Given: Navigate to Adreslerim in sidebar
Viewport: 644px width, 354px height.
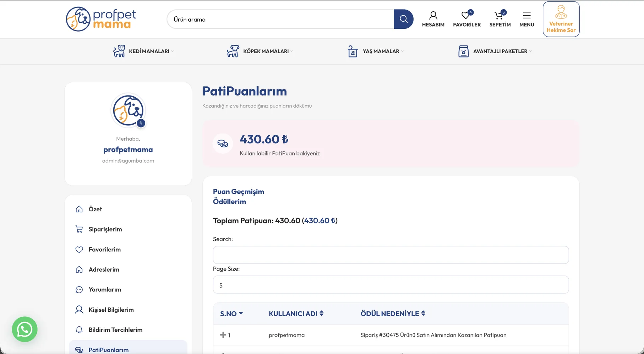Looking at the screenshot, I should tap(128, 269).
